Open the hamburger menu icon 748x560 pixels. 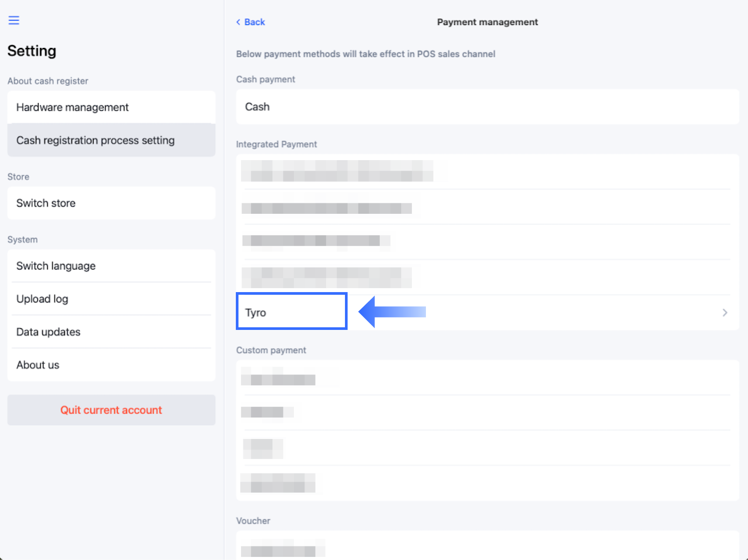click(x=14, y=20)
